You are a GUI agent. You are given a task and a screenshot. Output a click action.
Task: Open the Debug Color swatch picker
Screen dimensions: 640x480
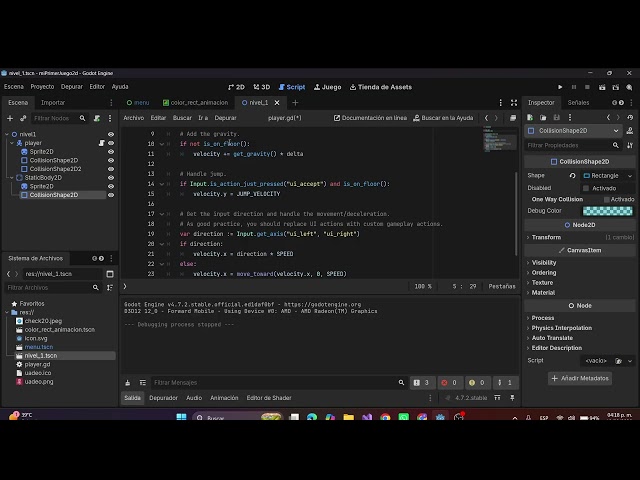[x=608, y=211]
